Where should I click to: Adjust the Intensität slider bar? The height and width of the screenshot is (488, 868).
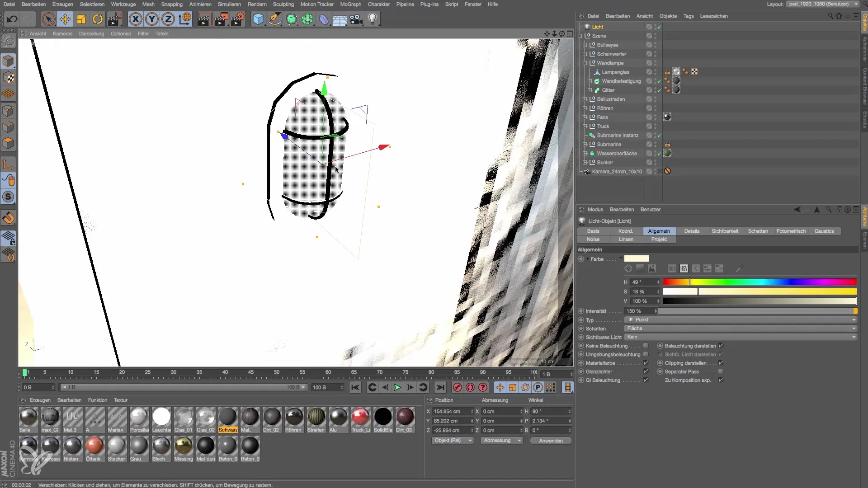pos(758,311)
